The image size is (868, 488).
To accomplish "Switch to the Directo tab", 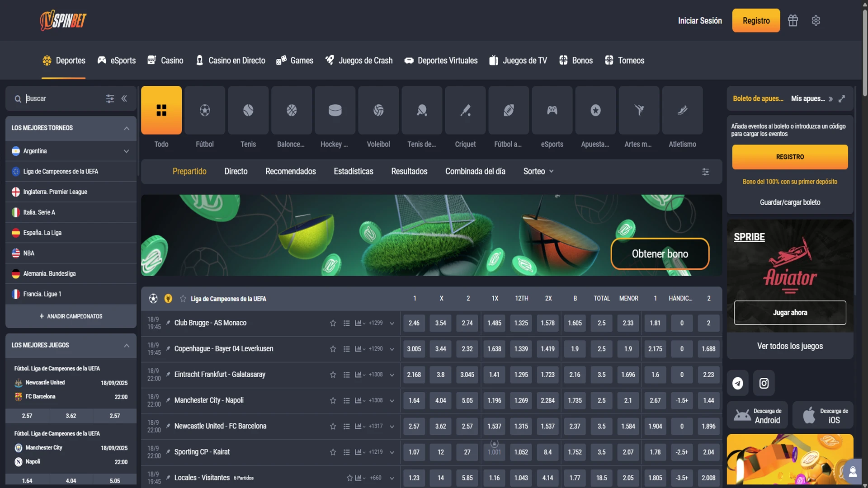I will pyautogui.click(x=236, y=171).
